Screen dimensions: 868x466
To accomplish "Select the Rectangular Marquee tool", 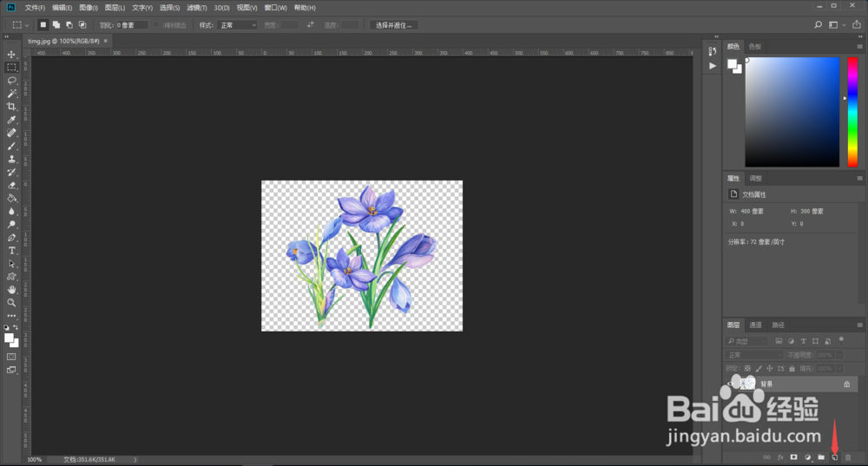I will pyautogui.click(x=11, y=67).
